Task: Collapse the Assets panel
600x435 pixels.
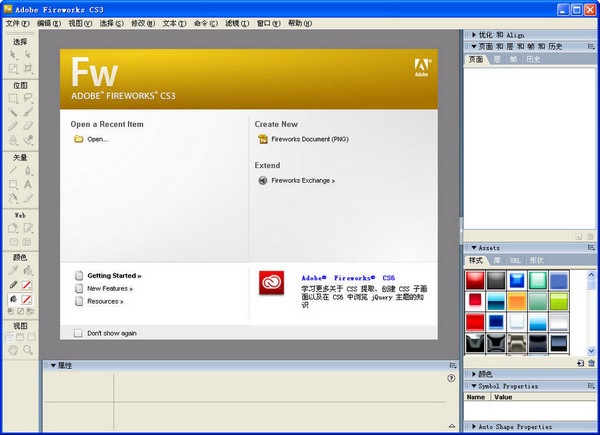Action: point(473,248)
